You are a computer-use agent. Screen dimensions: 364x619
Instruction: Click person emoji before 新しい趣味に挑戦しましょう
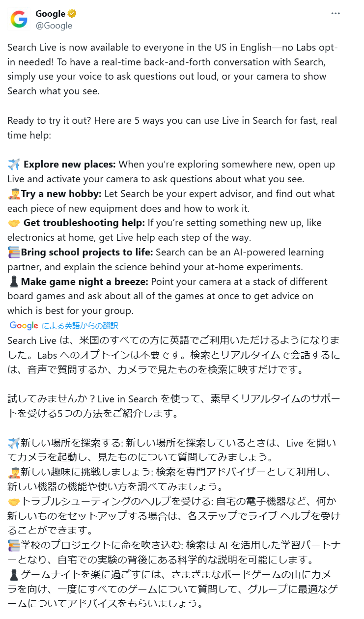coord(14,473)
